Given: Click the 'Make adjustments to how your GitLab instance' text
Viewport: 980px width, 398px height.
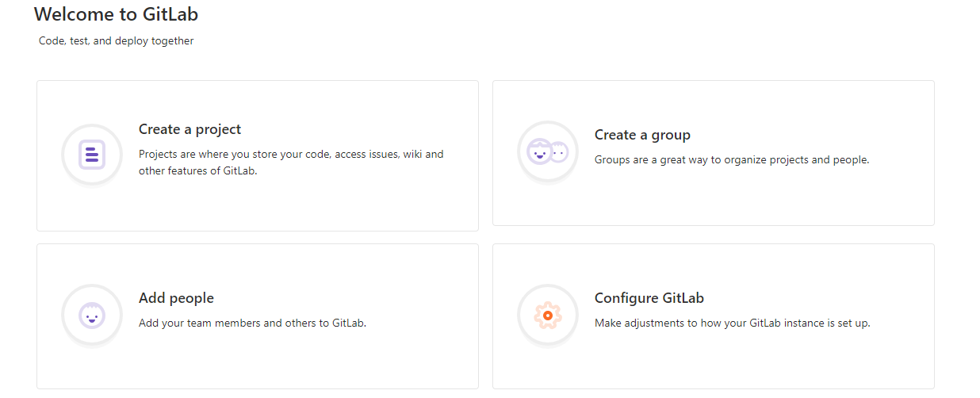Looking at the screenshot, I should click(733, 323).
